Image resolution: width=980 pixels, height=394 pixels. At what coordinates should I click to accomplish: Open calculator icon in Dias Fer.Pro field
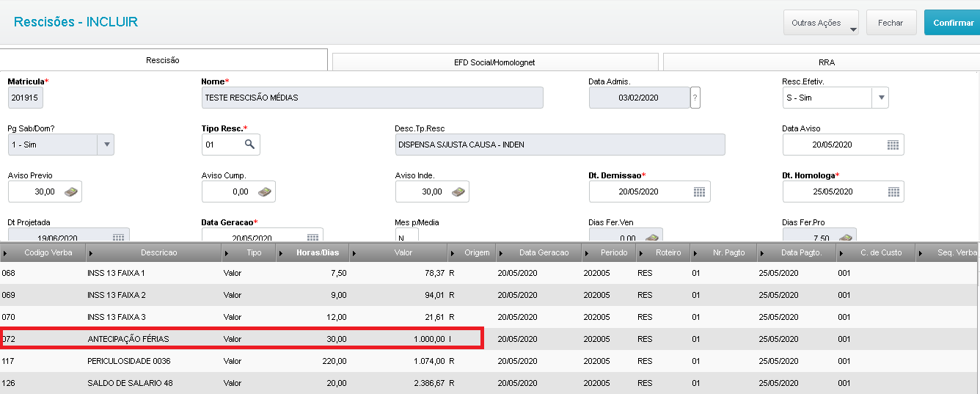846,237
